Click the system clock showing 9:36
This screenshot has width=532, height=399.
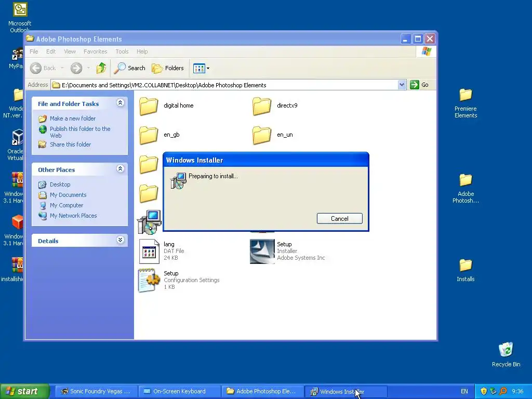518,392
